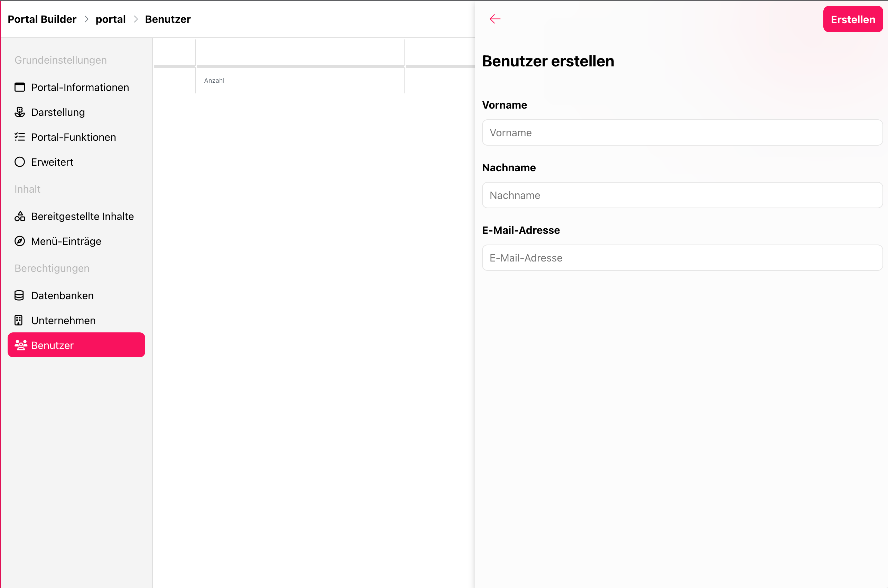Click the Benutzer people icon
The height and width of the screenshot is (588, 888).
tap(21, 345)
